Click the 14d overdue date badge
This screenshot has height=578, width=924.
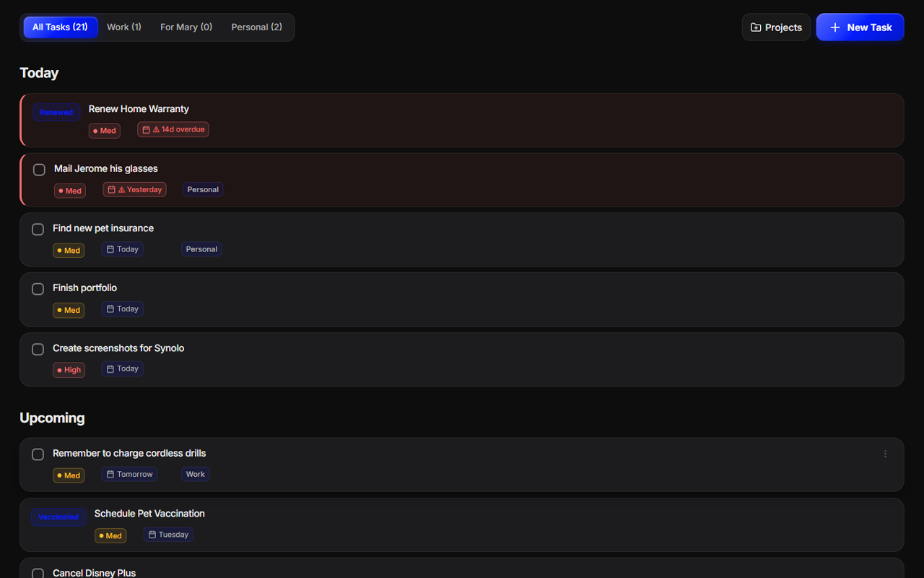point(173,130)
